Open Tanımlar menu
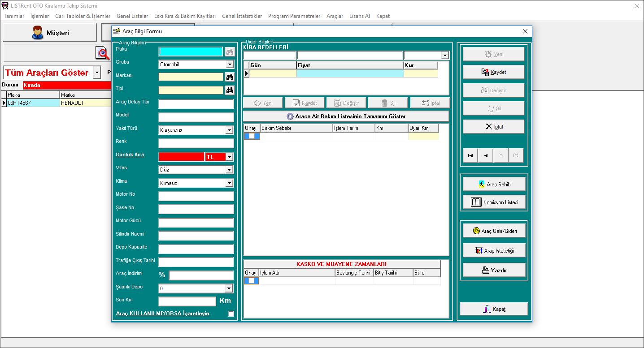The height and width of the screenshot is (348, 644). (x=14, y=16)
